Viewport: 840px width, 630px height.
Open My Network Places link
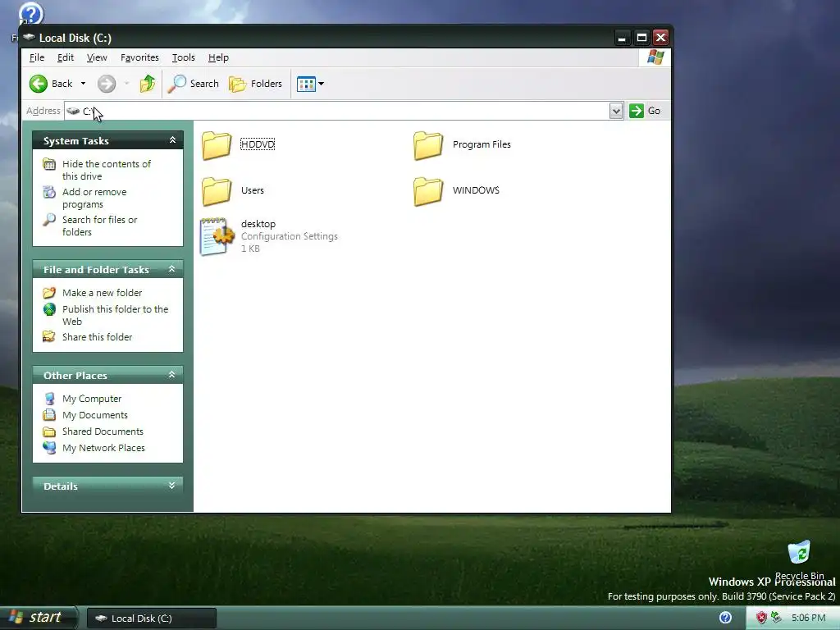103,448
